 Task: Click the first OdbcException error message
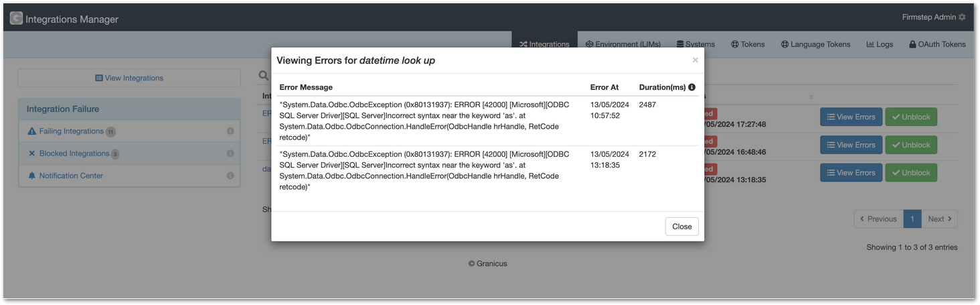(x=424, y=121)
